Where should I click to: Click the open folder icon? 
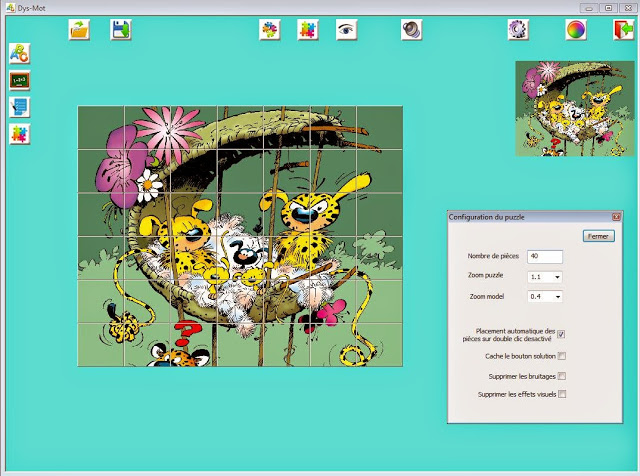[79, 30]
